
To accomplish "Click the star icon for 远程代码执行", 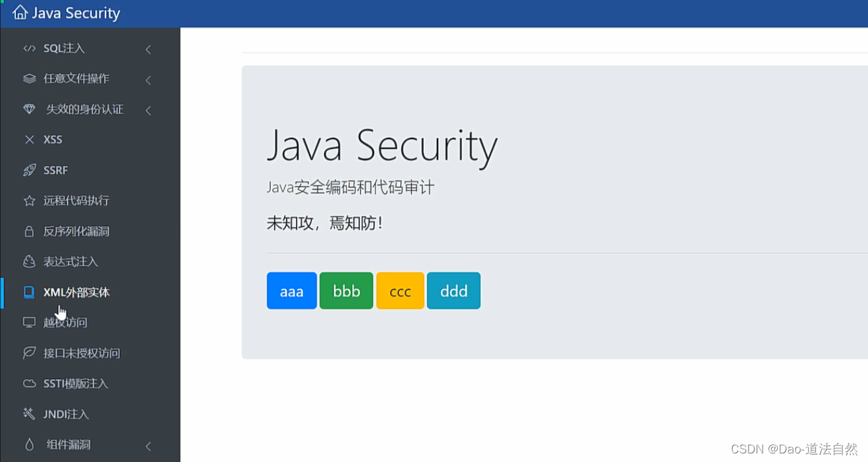I will [x=28, y=200].
